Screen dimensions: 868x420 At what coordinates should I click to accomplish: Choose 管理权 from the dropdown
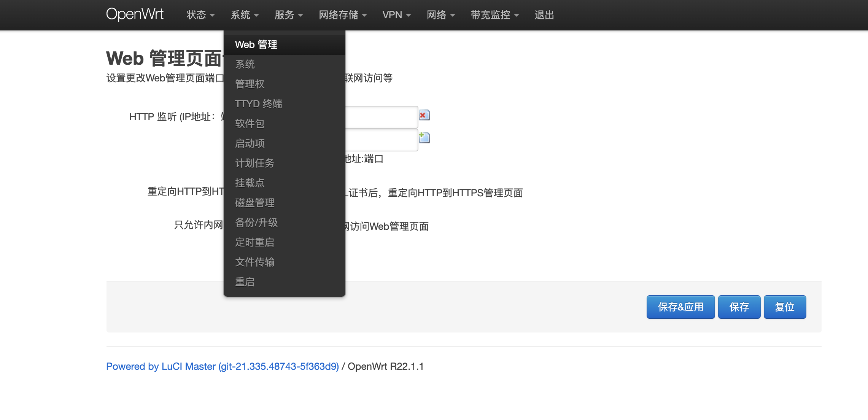(285, 84)
